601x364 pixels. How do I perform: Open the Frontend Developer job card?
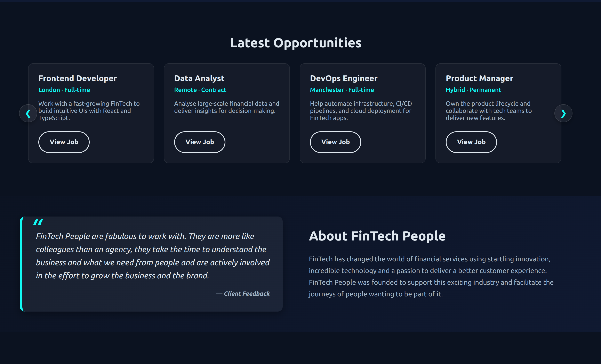tap(91, 113)
